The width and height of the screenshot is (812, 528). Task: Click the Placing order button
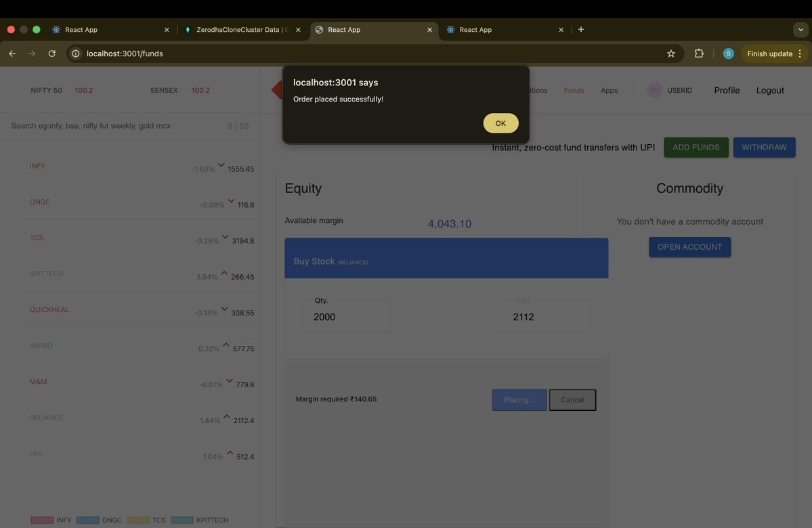(x=519, y=399)
